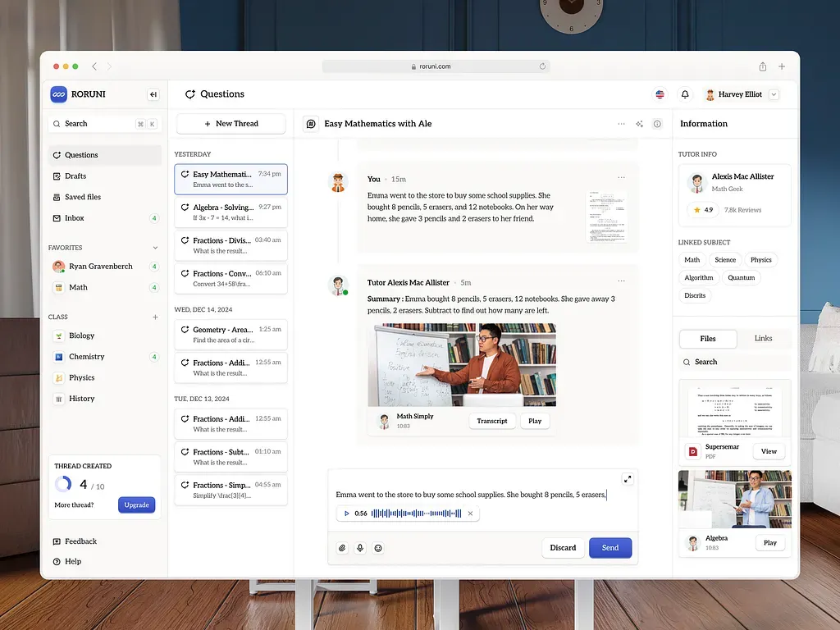This screenshot has height=630, width=840.
Task: Click the attachment paperclip icon
Action: (x=342, y=548)
